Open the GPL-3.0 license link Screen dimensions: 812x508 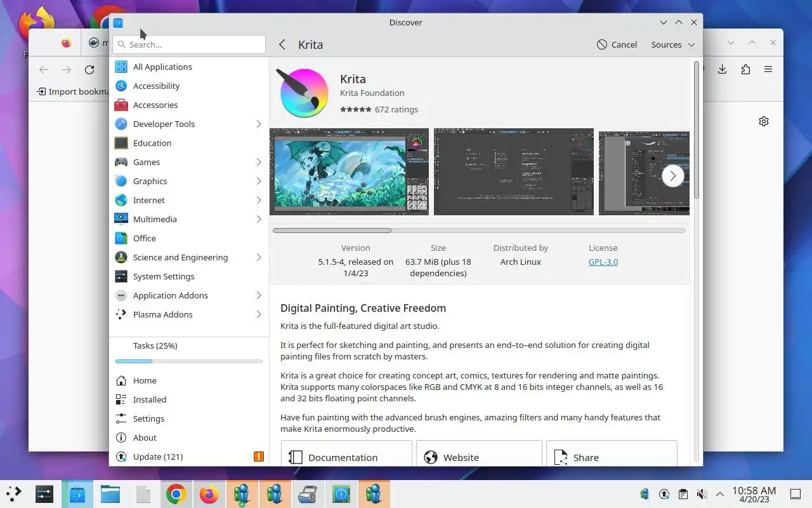tap(603, 262)
